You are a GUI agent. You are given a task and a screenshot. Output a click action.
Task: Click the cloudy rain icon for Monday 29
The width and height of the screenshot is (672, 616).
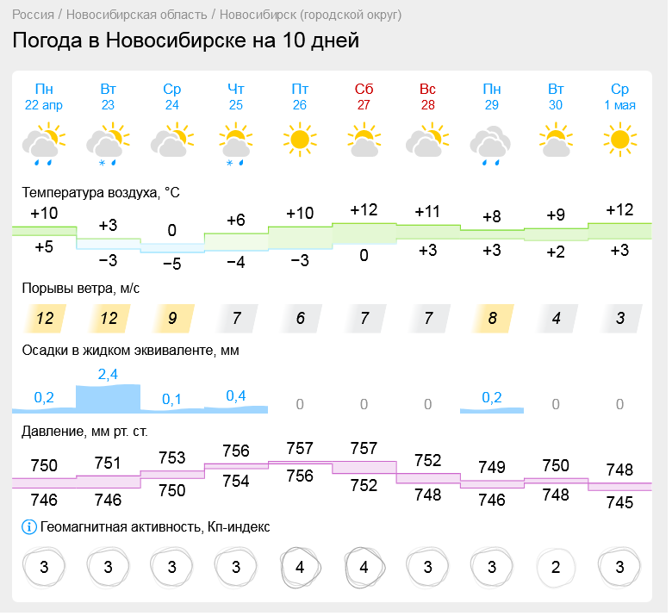click(492, 143)
